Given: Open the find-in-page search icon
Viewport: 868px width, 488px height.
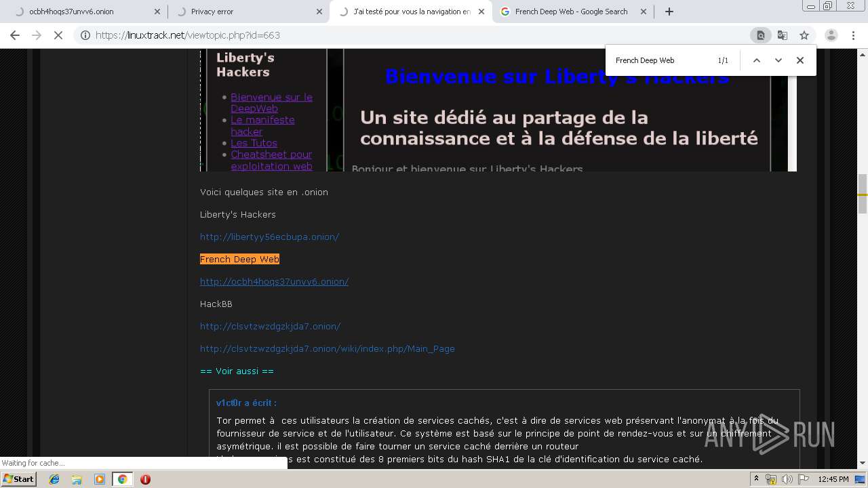Looking at the screenshot, I should (761, 35).
